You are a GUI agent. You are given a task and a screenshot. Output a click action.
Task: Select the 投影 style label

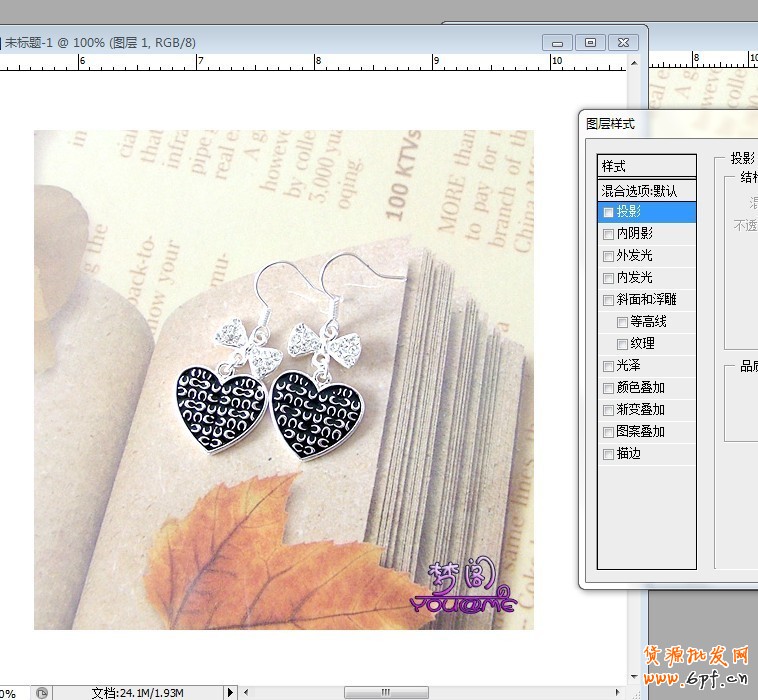pos(628,211)
